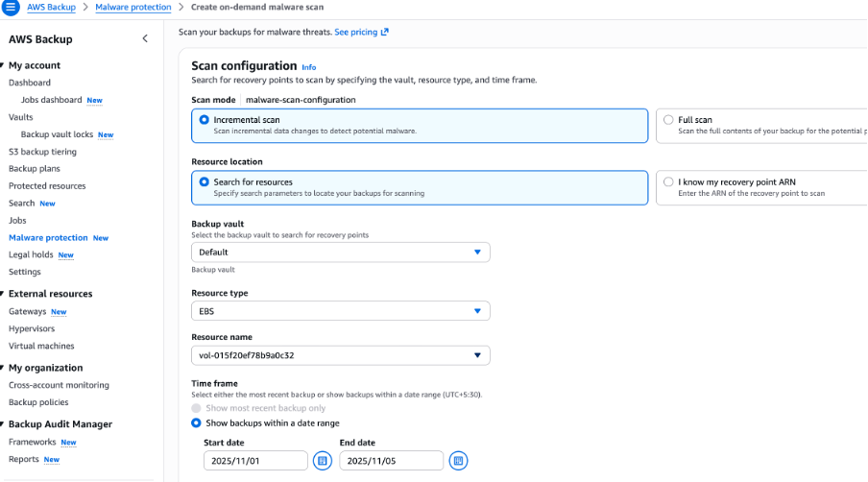Viewport: 868px width, 482px height.
Task: Collapse the My account section
Action: pos(2,65)
